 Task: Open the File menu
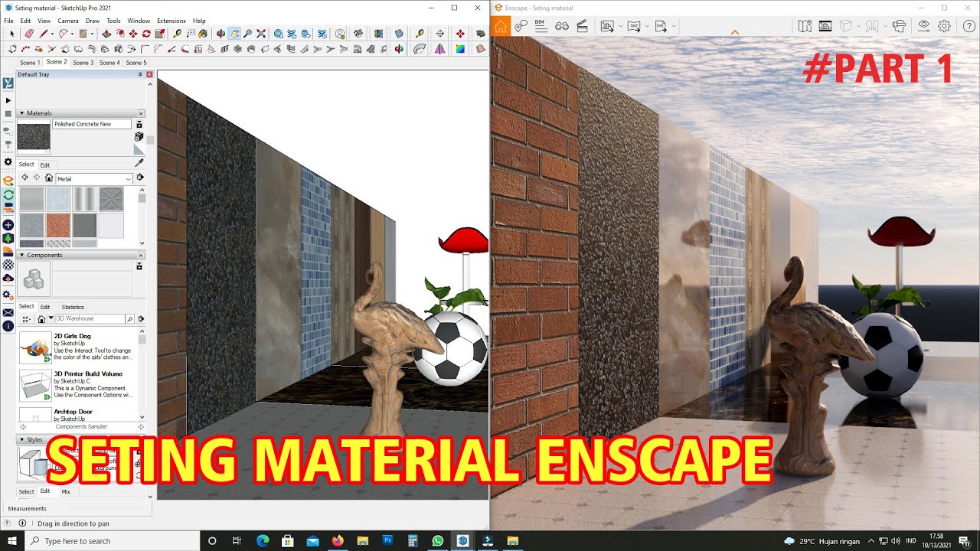pyautogui.click(x=8, y=21)
